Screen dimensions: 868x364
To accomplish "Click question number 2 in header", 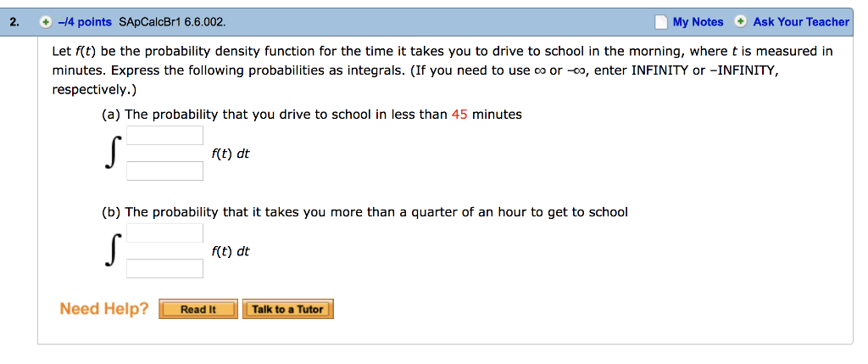I will (x=14, y=22).
